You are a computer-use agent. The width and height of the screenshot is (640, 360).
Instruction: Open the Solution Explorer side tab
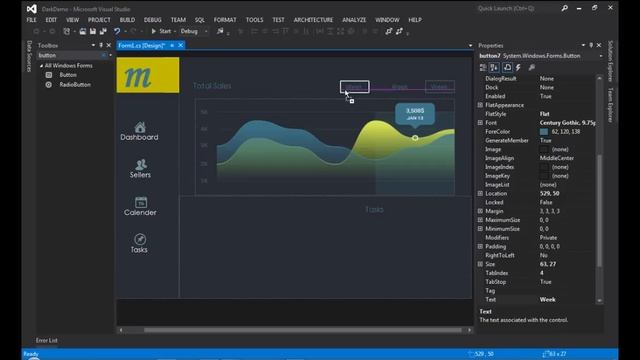[610, 61]
